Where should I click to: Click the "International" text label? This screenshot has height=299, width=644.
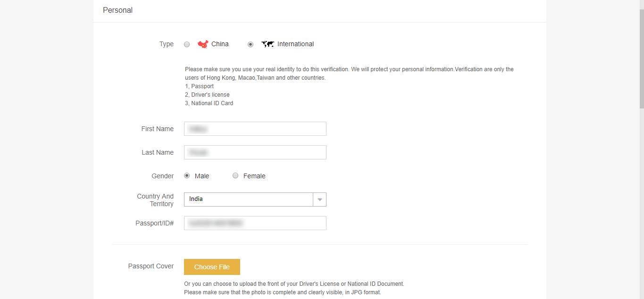(x=295, y=44)
